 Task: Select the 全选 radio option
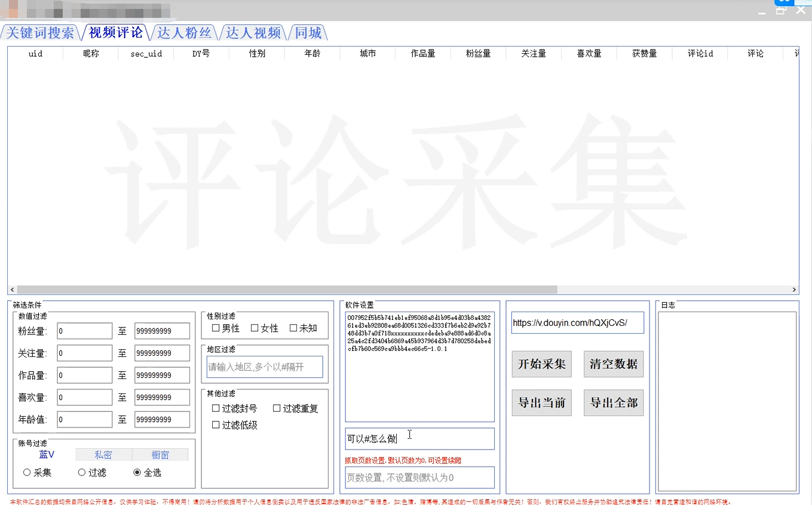click(138, 472)
